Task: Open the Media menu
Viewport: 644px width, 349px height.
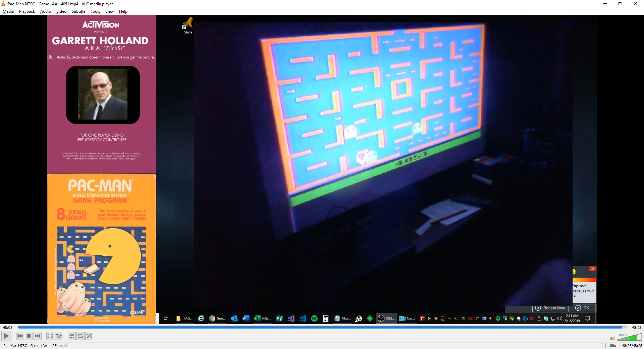Action: pyautogui.click(x=8, y=11)
